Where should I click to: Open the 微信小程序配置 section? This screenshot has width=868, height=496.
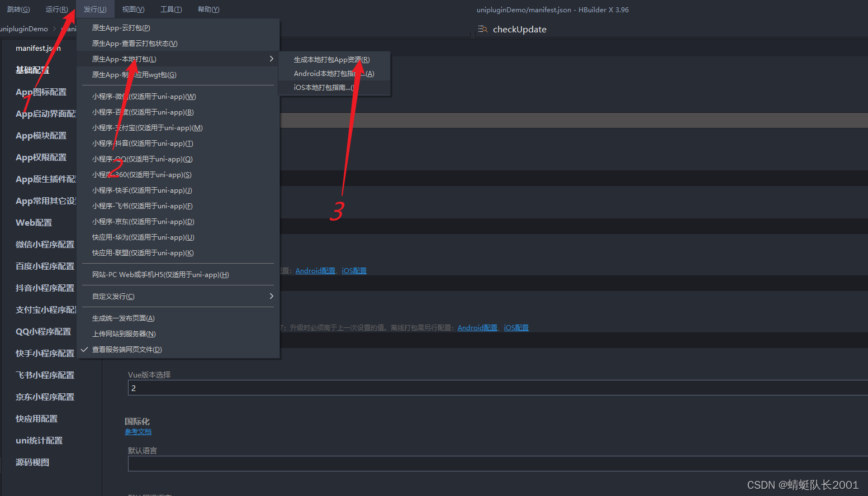pyautogui.click(x=45, y=245)
